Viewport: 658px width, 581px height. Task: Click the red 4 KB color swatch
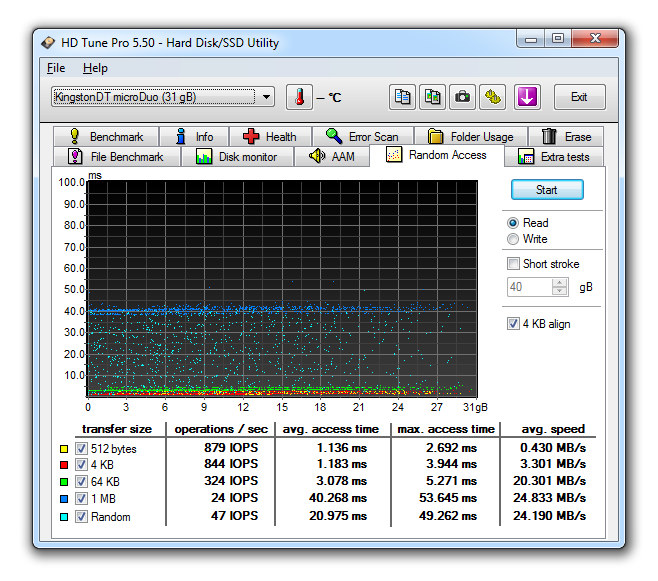click(x=64, y=465)
